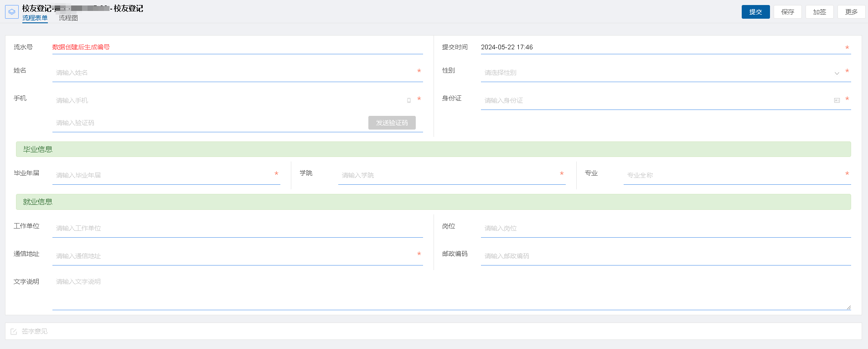Screen dimensions: 868x349
Task: Click the ID card icon in 身份证 field
Action: tap(837, 100)
